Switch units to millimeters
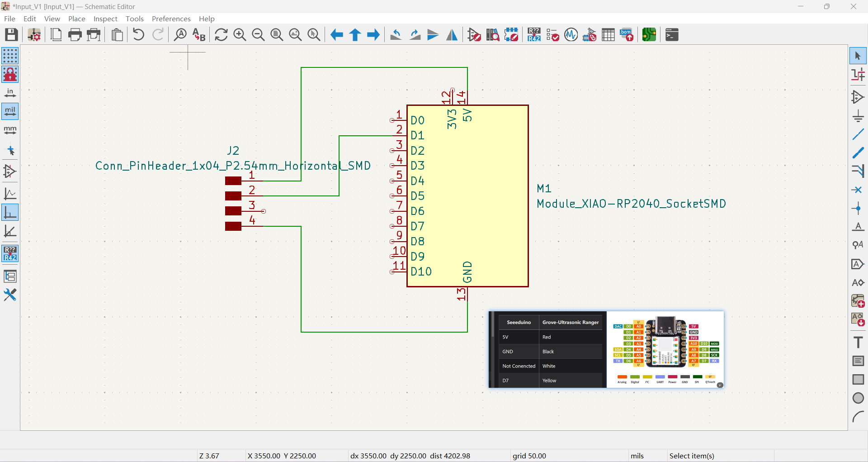Image resolution: width=868 pixels, height=462 pixels. [10, 130]
